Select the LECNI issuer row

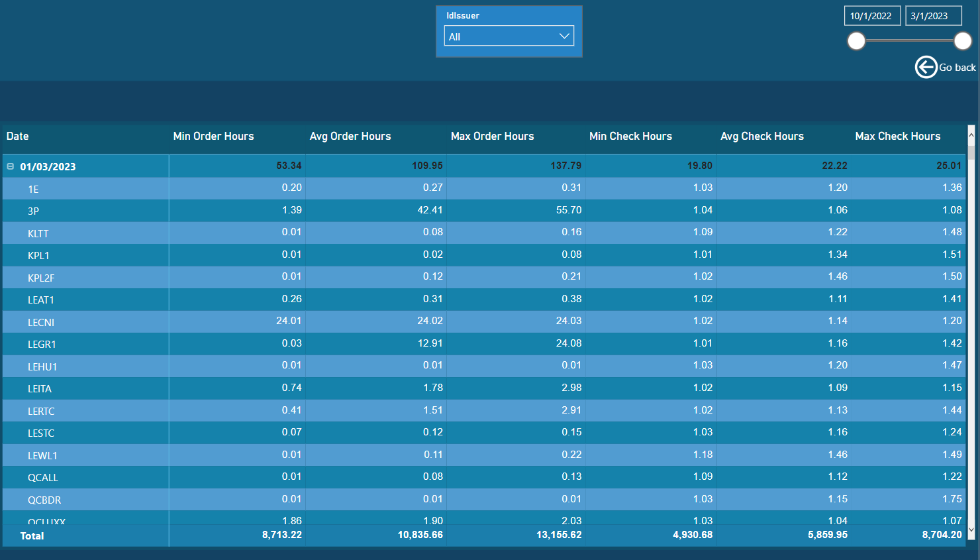pos(483,322)
